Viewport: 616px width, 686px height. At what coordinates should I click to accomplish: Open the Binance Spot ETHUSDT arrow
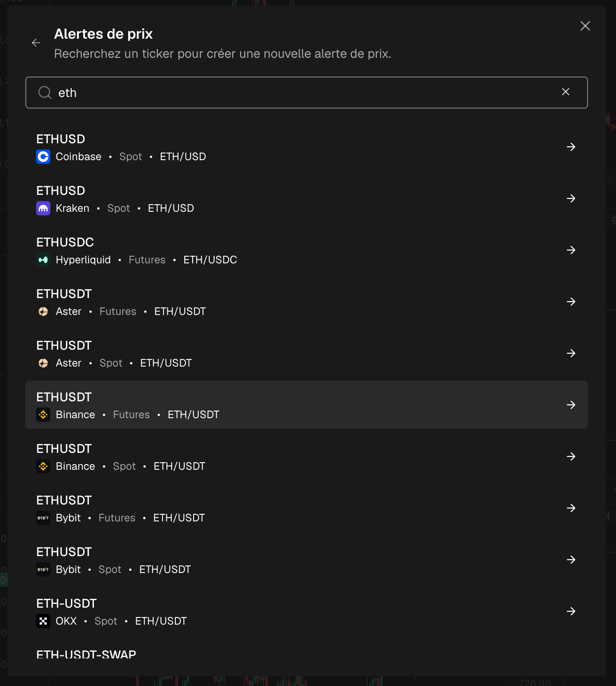[x=571, y=456]
